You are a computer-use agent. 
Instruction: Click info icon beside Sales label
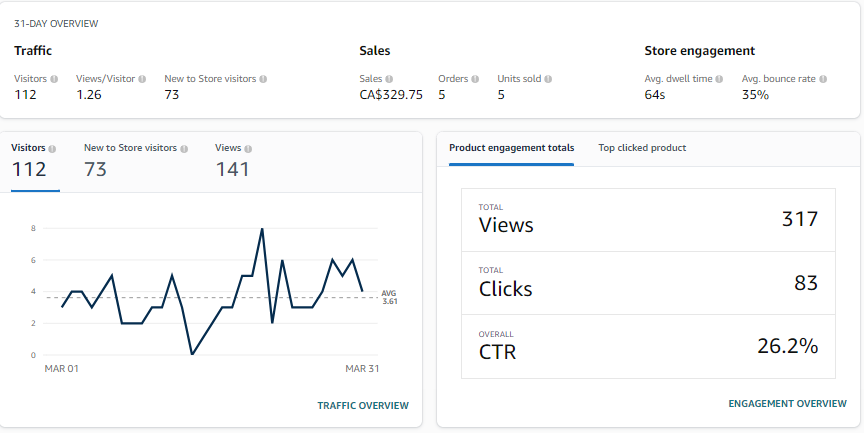[x=389, y=78]
